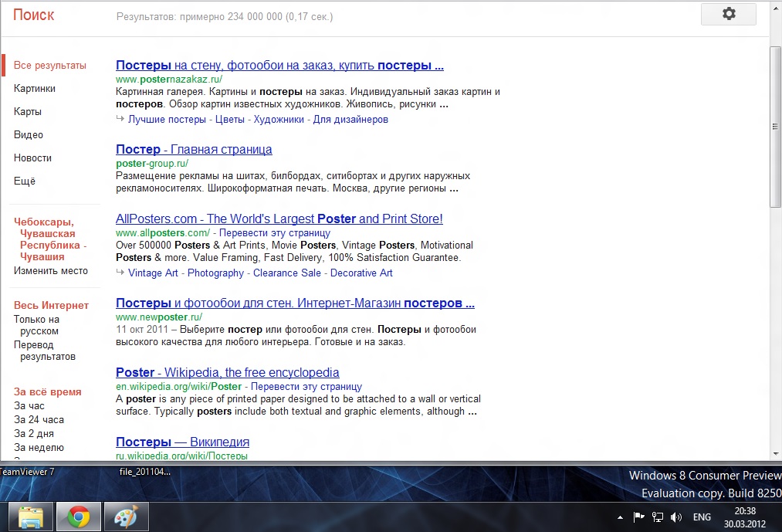Filter results За 2 дня
Image resolution: width=782 pixels, height=532 pixels.
tap(33, 434)
